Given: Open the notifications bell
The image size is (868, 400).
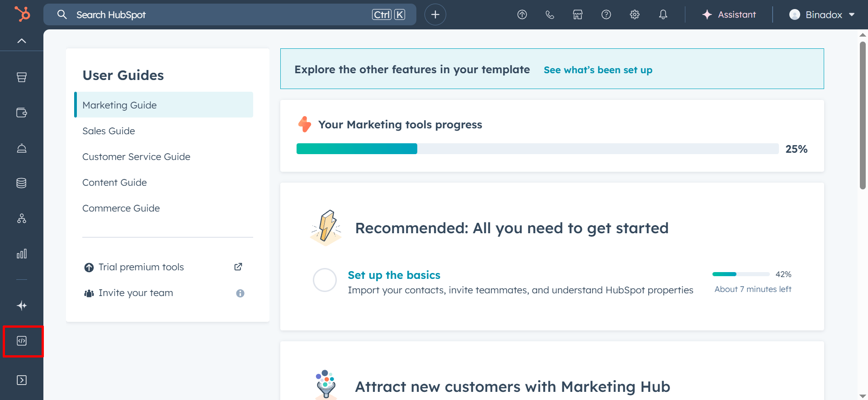Looking at the screenshot, I should [663, 15].
